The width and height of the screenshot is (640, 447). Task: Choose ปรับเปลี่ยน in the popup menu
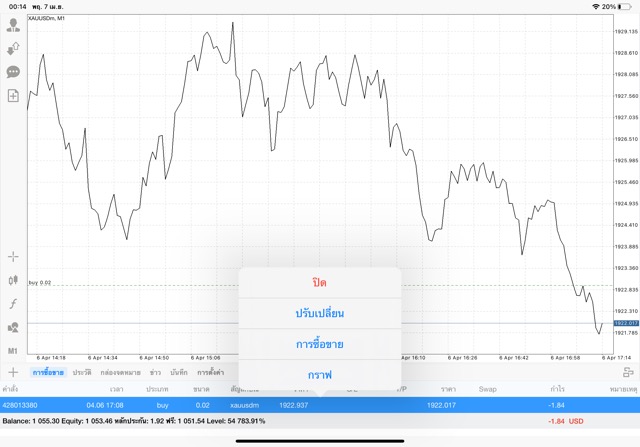[x=319, y=313]
